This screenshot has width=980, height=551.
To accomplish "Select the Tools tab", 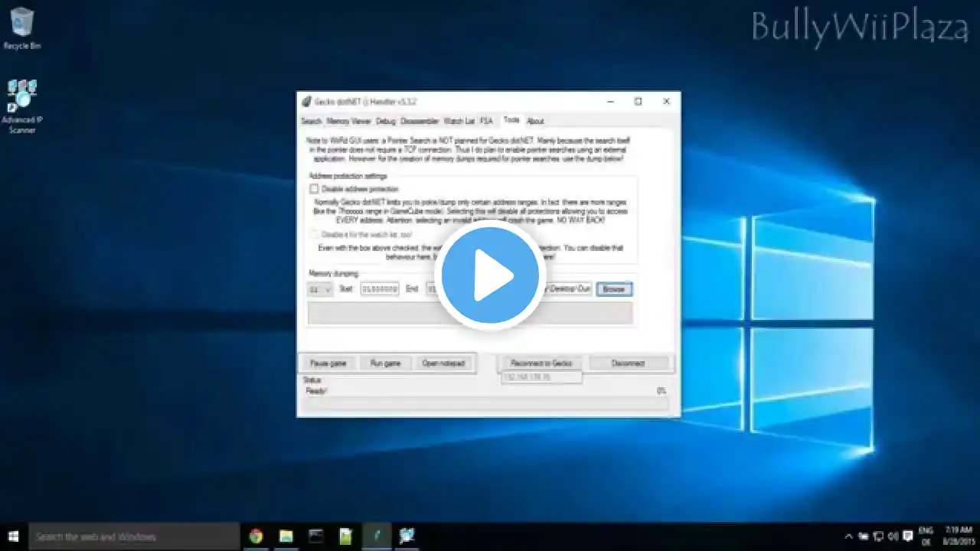I will point(511,120).
